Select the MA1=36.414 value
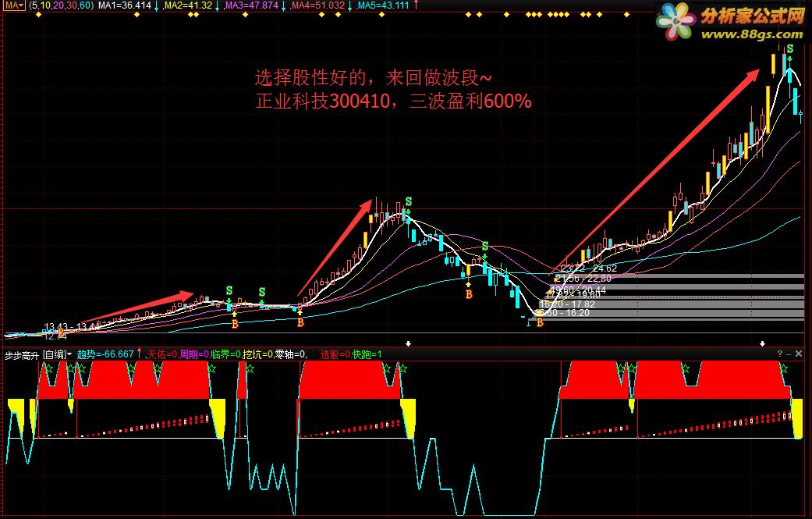 [125, 5]
